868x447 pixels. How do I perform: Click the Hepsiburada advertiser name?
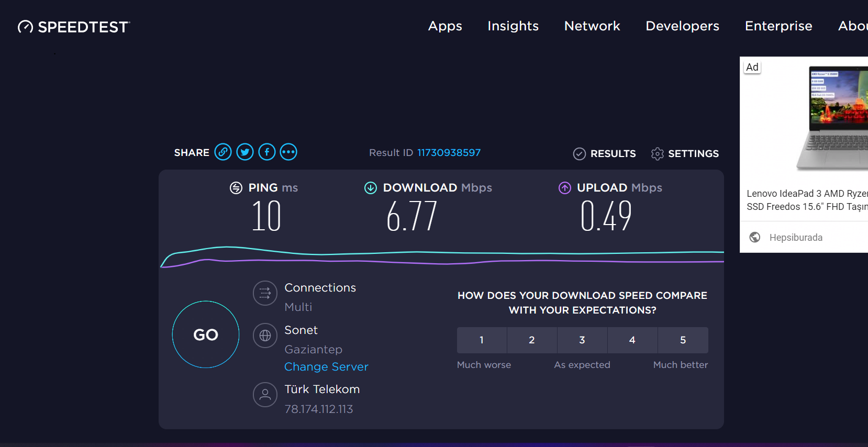click(796, 238)
